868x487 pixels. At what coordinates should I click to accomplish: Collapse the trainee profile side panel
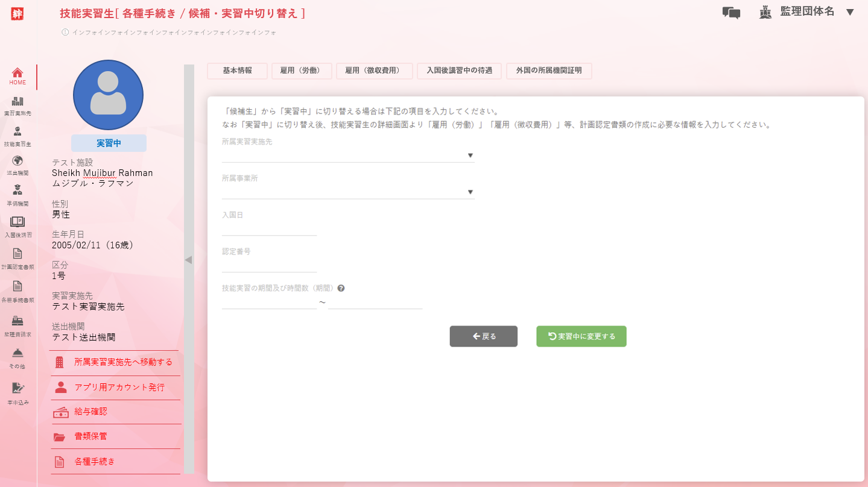(x=188, y=260)
